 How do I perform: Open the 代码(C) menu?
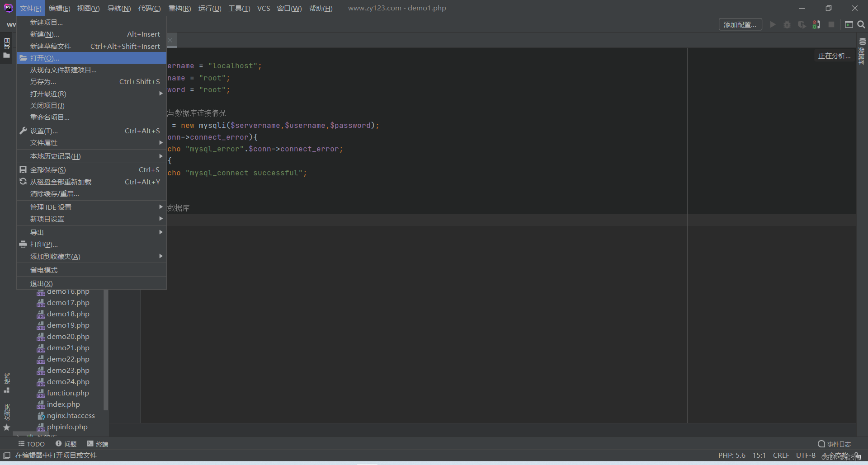150,8
